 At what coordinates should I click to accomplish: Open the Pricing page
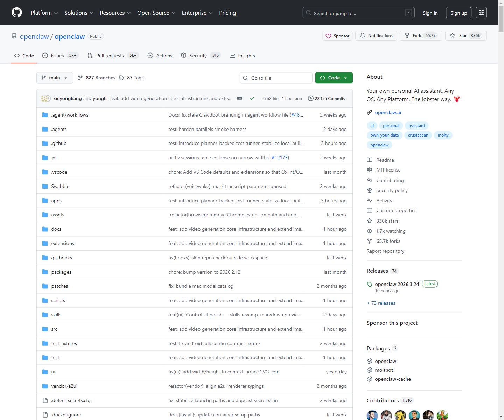[227, 13]
